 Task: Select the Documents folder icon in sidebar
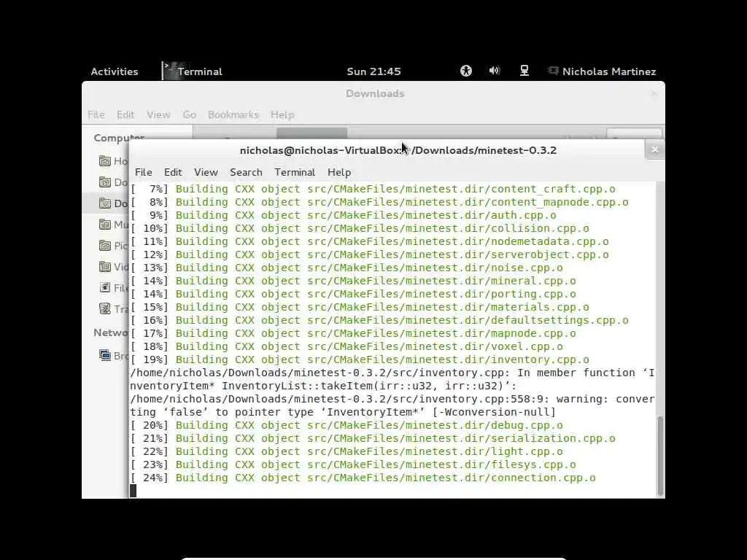[105, 182]
